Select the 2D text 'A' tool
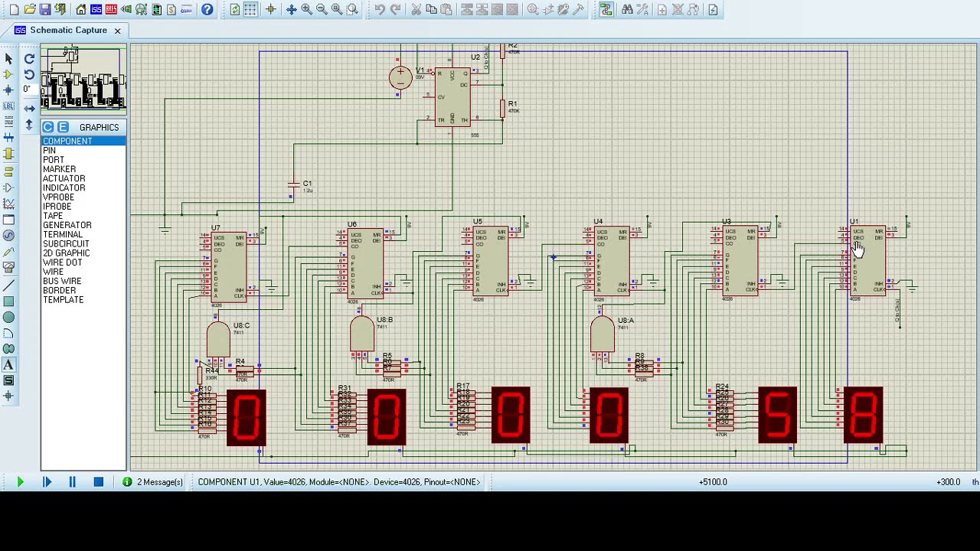Viewport: 980px width, 551px height. 8,364
